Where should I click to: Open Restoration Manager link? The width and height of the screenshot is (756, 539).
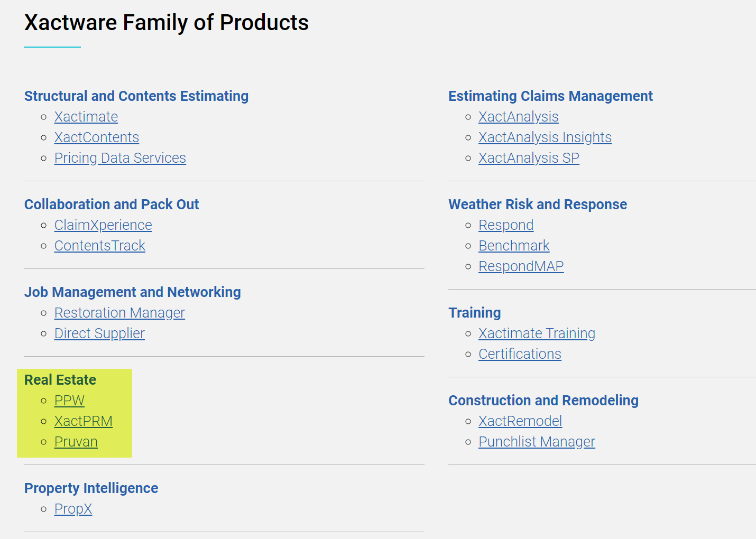119,313
